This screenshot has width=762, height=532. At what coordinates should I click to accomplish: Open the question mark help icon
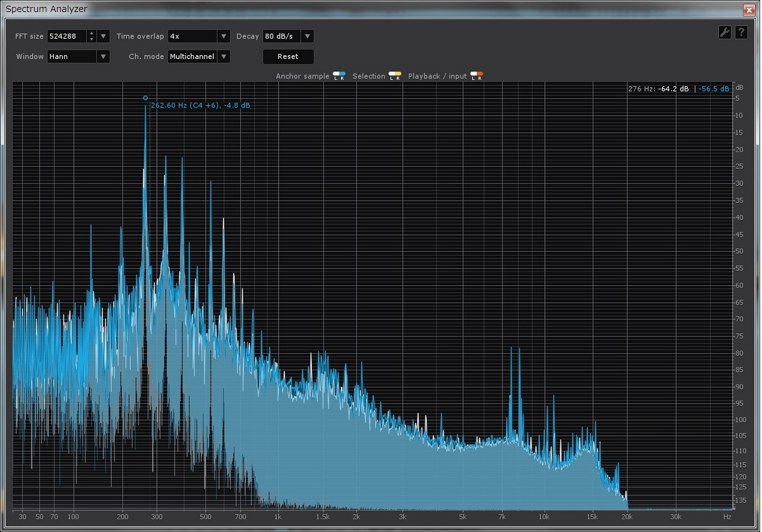pyautogui.click(x=741, y=32)
